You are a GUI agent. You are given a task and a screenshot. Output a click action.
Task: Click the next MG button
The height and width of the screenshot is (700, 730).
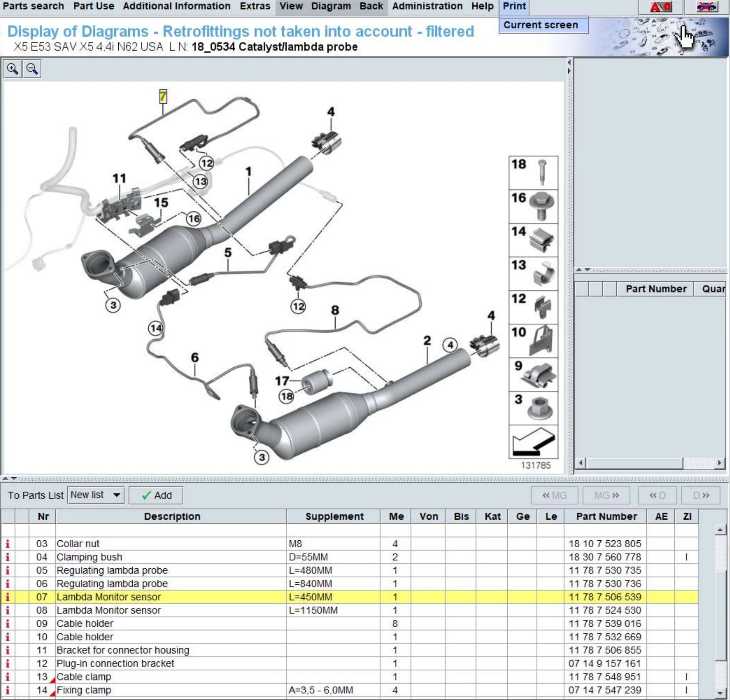pos(606,495)
